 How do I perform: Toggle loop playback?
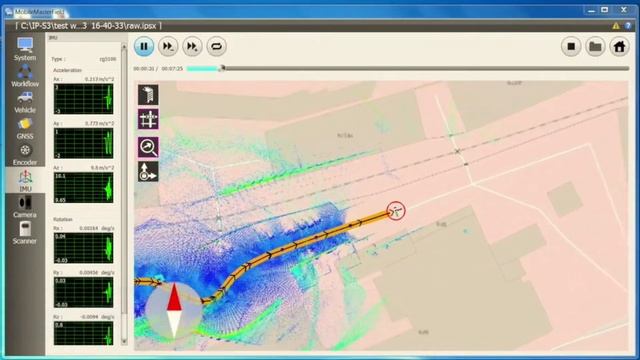tap(216, 46)
